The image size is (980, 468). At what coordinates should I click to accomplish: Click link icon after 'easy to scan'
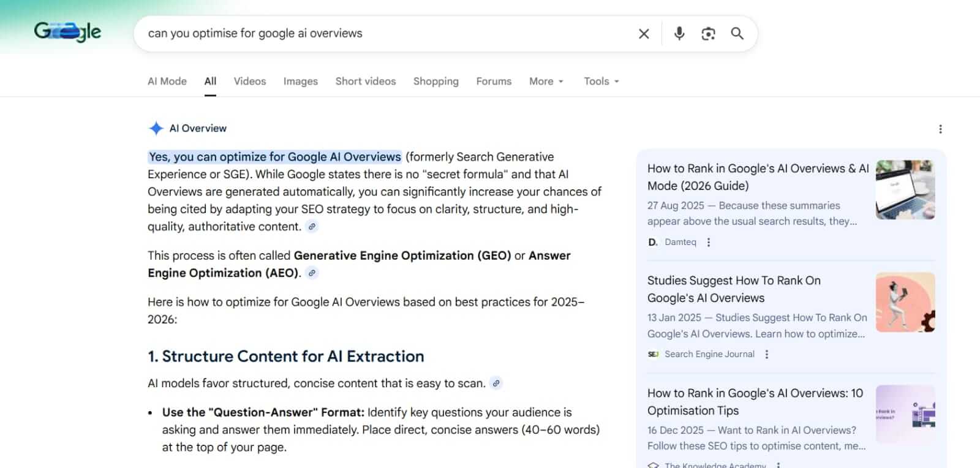pos(496,383)
